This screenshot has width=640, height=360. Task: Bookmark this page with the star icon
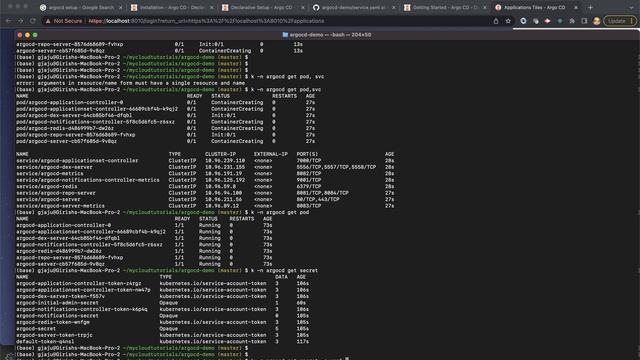508,21
